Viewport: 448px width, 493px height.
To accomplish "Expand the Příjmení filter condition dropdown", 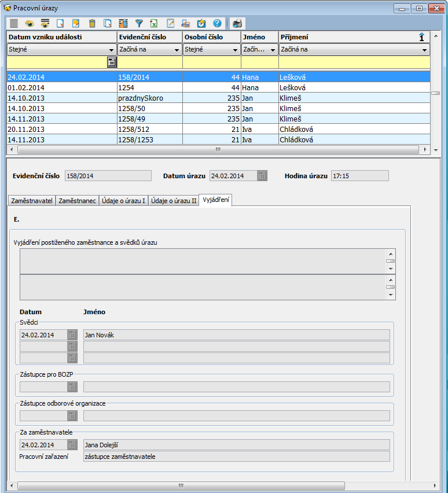I will [x=424, y=50].
